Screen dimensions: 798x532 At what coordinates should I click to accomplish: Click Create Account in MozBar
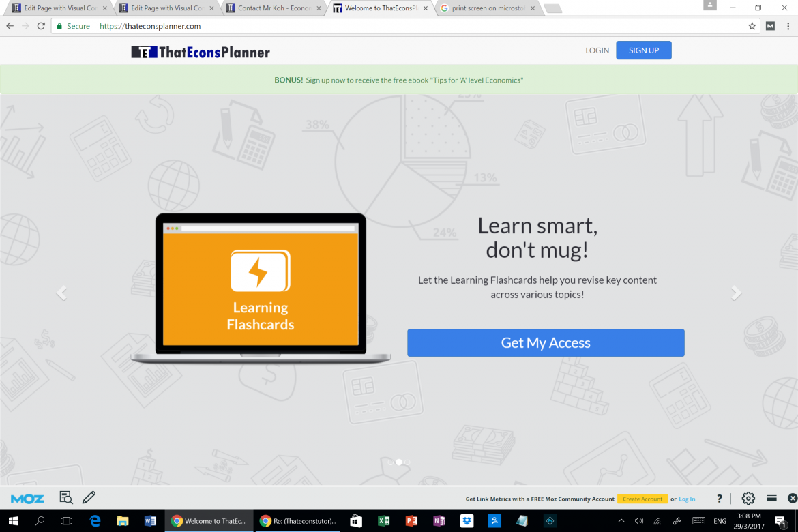click(x=642, y=499)
